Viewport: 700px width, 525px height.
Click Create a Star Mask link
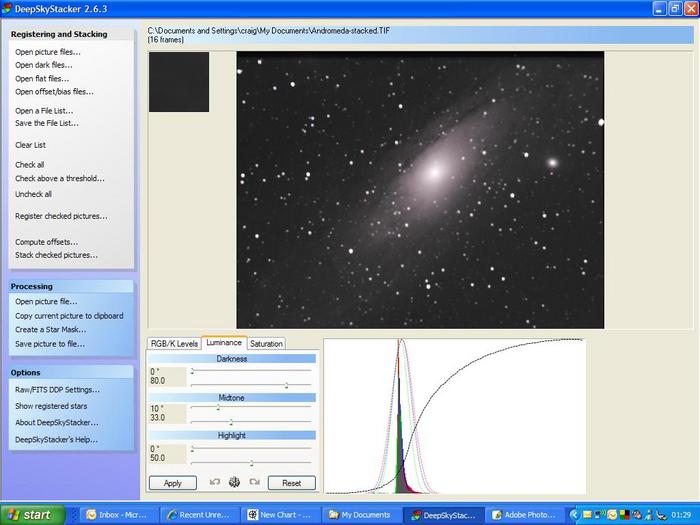(51, 329)
